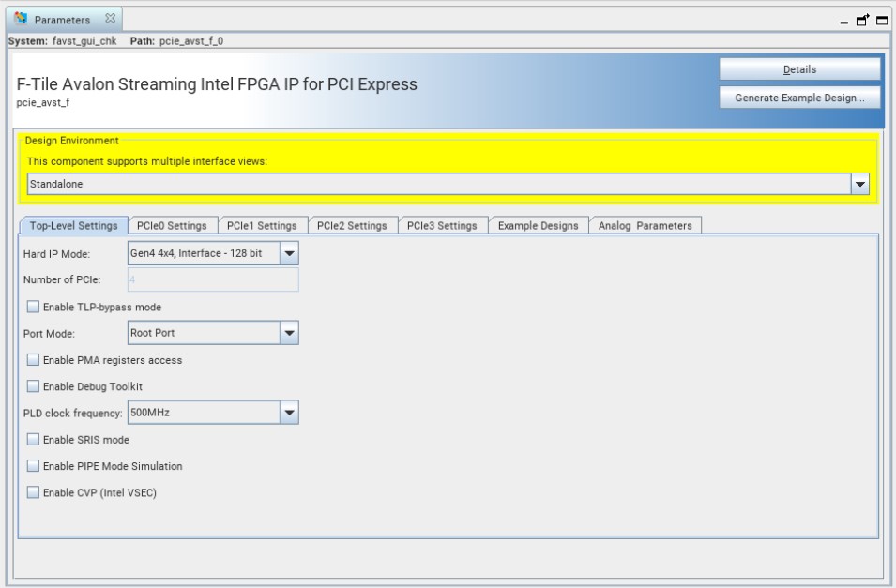Detach the Parameters panel
Screen dimensions: 896x588
(x=863, y=20)
